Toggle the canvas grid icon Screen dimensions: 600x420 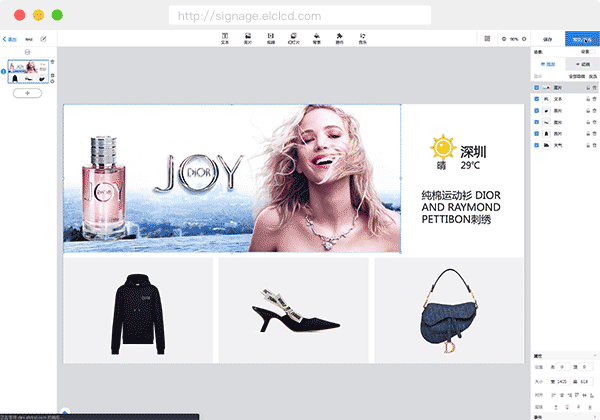487,39
